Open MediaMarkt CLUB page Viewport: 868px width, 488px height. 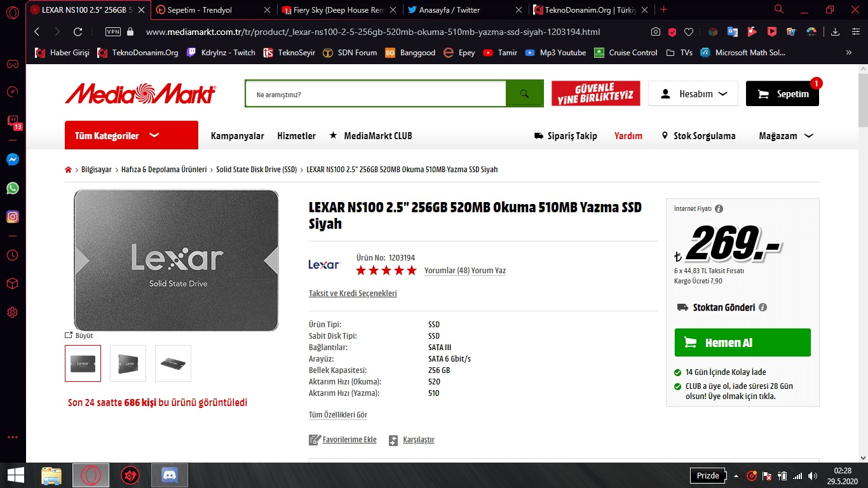click(370, 136)
